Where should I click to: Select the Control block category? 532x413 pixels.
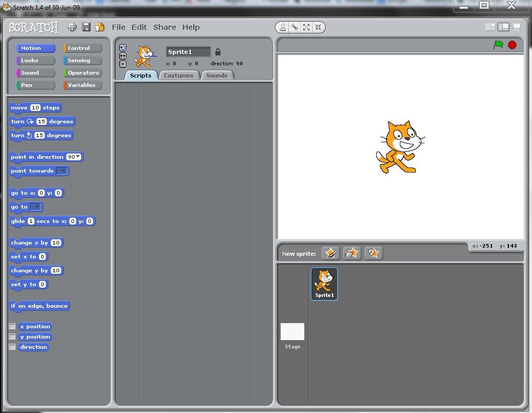(x=82, y=48)
